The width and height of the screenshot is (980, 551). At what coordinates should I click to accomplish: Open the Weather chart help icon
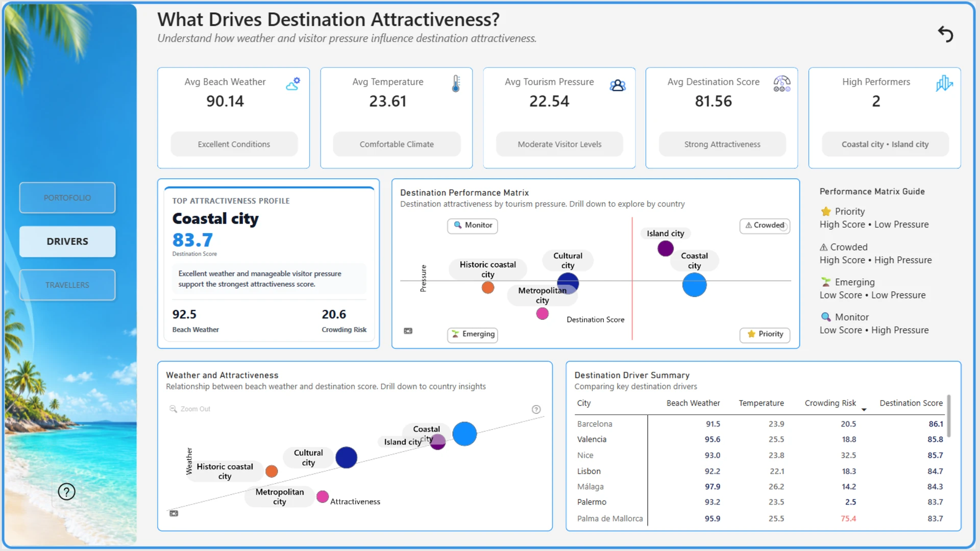pos(536,409)
